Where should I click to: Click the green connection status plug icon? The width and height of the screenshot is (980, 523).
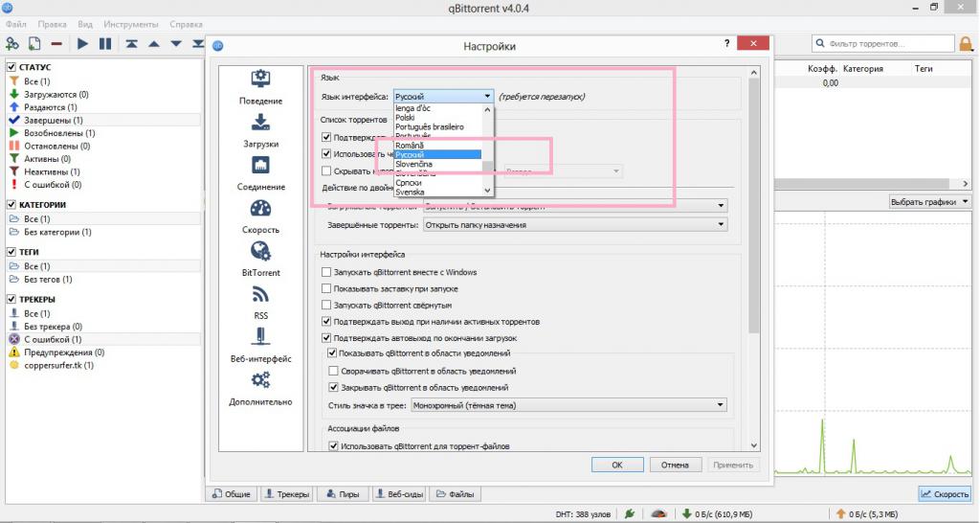630,514
